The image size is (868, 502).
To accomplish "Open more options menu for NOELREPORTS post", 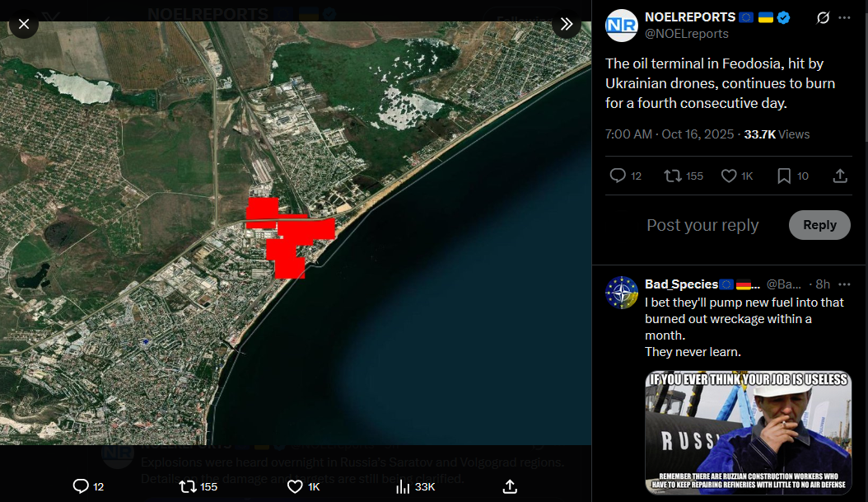I will click(844, 18).
